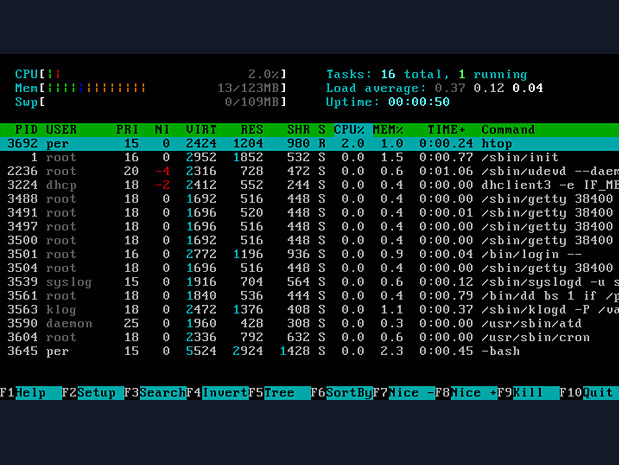Select the /sbin/syslogd process row

310,282
